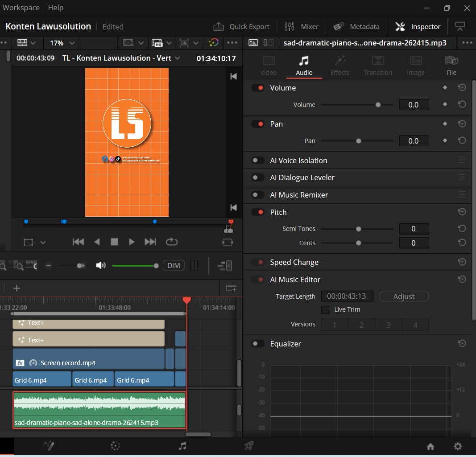Open the Mixer panel

[302, 27]
